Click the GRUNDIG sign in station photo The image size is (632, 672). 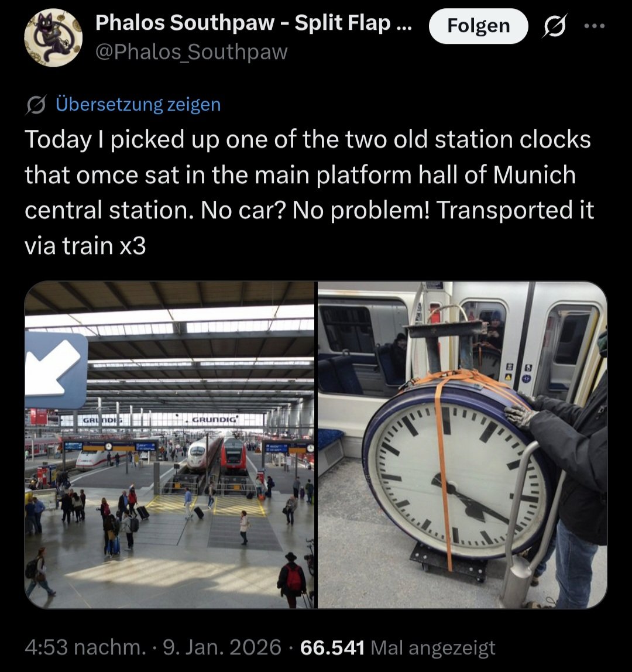click(214, 419)
